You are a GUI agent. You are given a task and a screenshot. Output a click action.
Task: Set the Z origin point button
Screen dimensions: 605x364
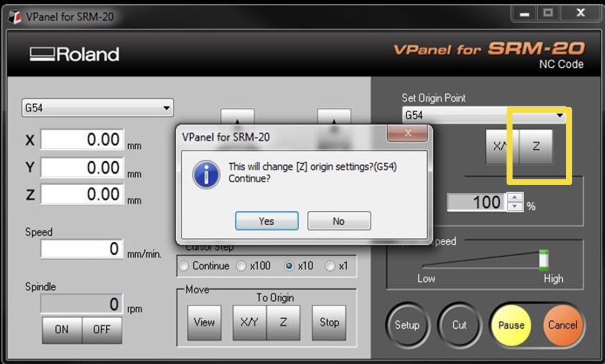tap(536, 146)
